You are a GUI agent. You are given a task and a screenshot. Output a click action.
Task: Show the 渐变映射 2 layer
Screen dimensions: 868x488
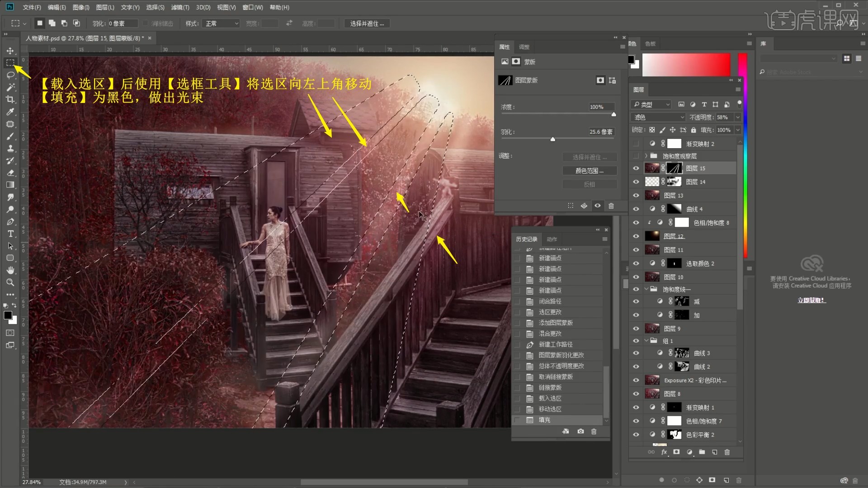(x=636, y=144)
